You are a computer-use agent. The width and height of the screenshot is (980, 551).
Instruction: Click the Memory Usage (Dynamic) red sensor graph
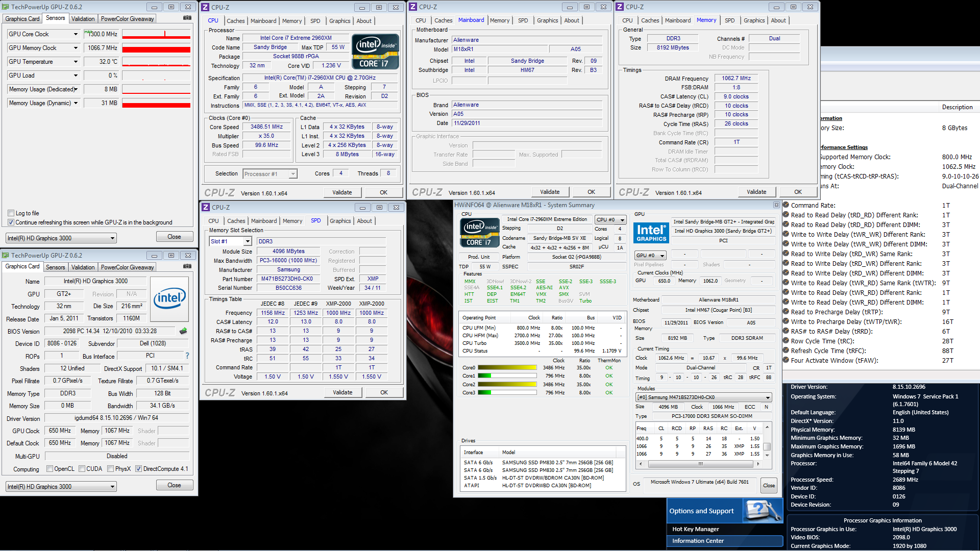(x=156, y=103)
